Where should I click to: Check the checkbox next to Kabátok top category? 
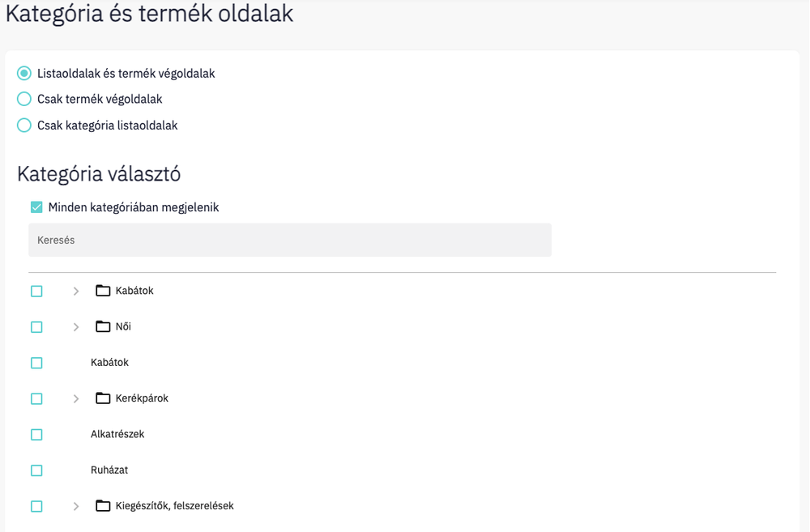coord(36,291)
